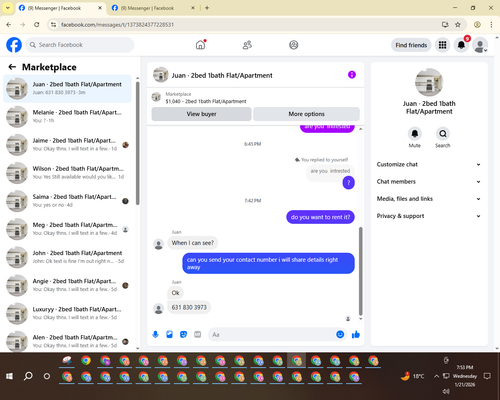
Task: Show hidden system tray icons
Action: click(436, 376)
